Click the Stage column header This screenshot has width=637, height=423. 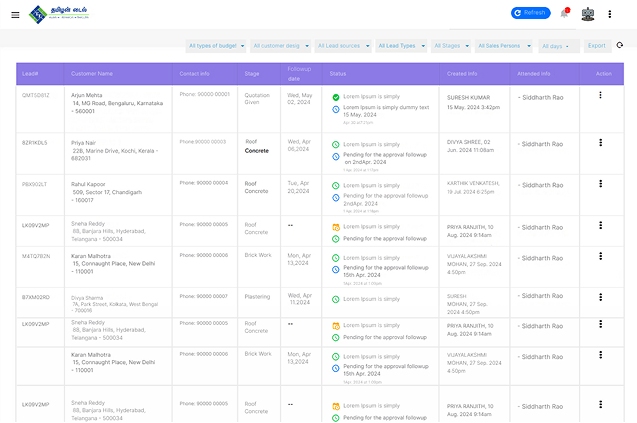pos(251,74)
